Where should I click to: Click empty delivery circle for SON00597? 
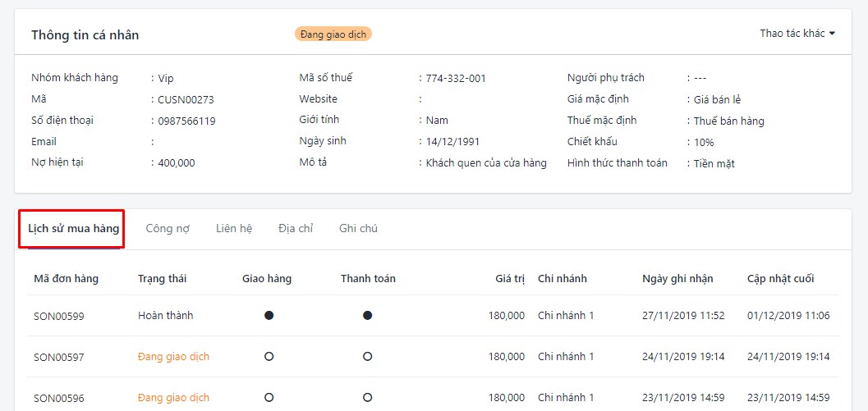pos(269,357)
